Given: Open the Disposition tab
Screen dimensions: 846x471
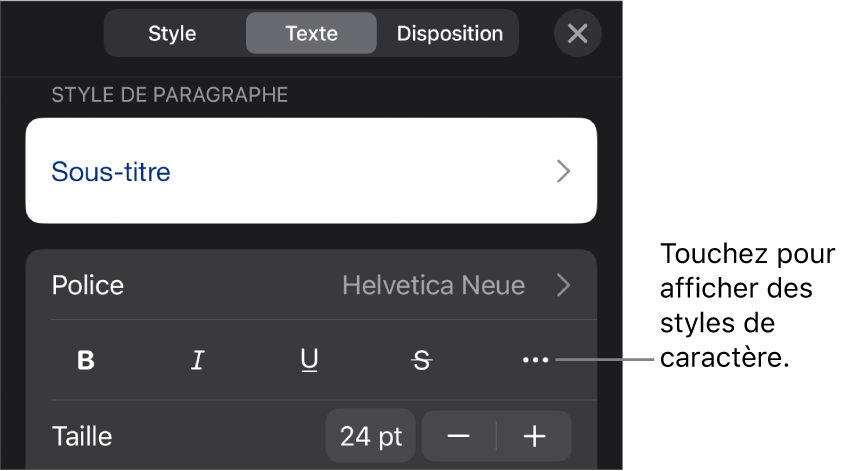Looking at the screenshot, I should coord(449,33).
